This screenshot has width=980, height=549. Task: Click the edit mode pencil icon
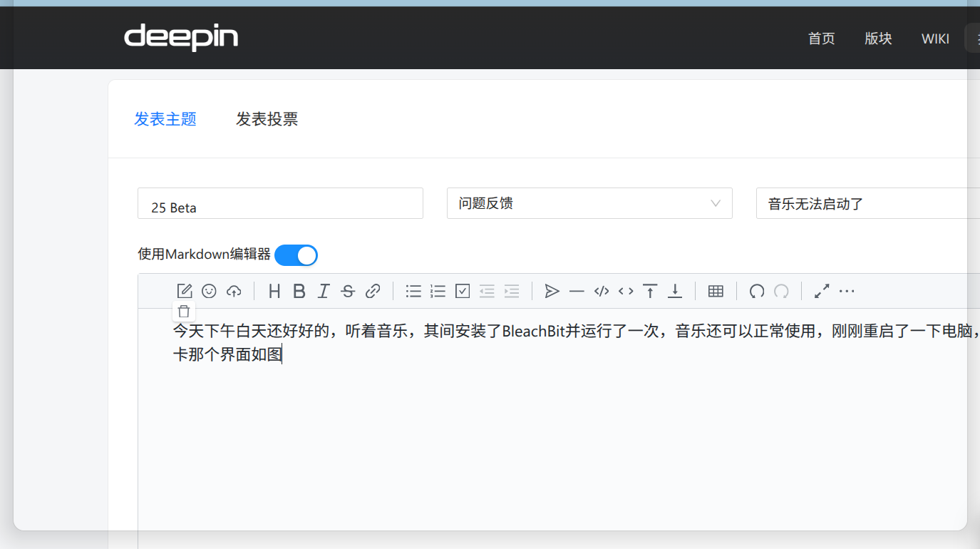pyautogui.click(x=185, y=291)
